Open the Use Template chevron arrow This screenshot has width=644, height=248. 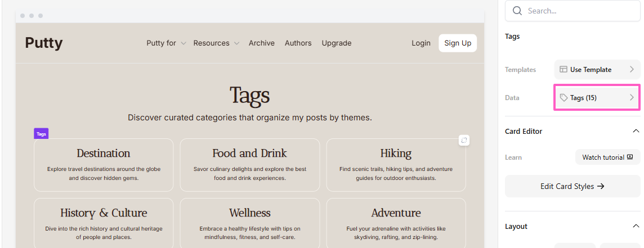click(632, 70)
